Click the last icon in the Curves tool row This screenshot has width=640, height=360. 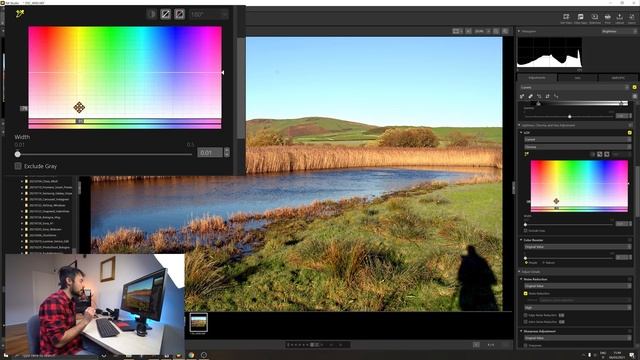click(x=556, y=96)
